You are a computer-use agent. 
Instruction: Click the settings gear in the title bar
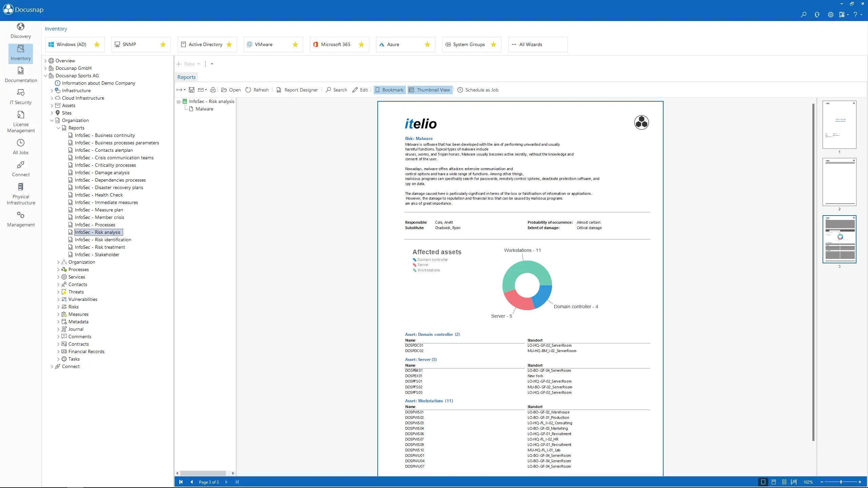(830, 15)
